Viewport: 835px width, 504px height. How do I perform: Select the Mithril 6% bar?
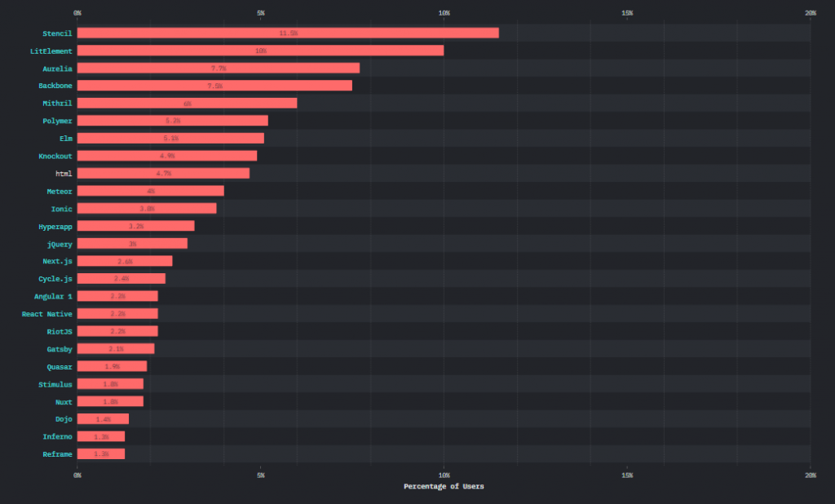pyautogui.click(x=188, y=103)
